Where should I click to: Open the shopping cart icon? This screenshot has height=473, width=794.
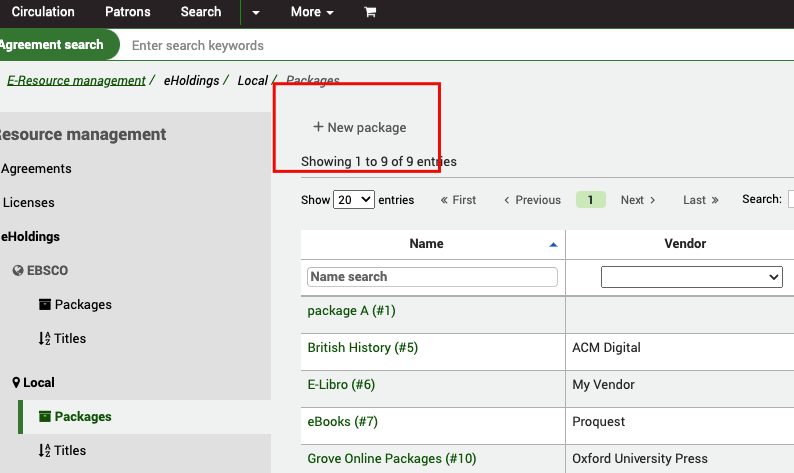click(x=370, y=12)
